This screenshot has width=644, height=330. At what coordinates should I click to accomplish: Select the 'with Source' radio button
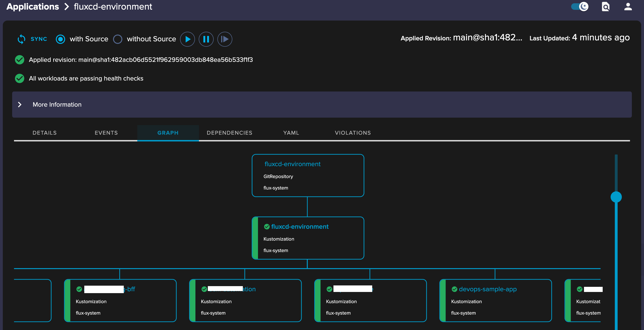coord(60,39)
